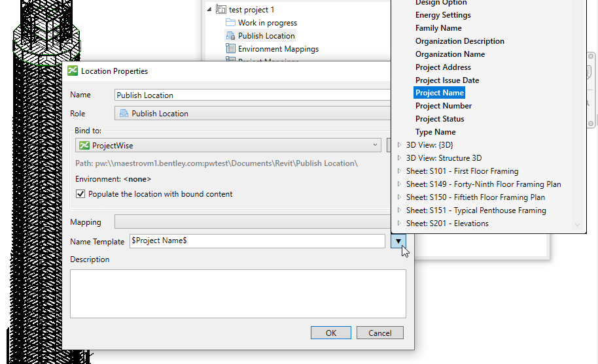Click the test project 1 project icon
The width and height of the screenshot is (598, 364).
(x=221, y=9)
